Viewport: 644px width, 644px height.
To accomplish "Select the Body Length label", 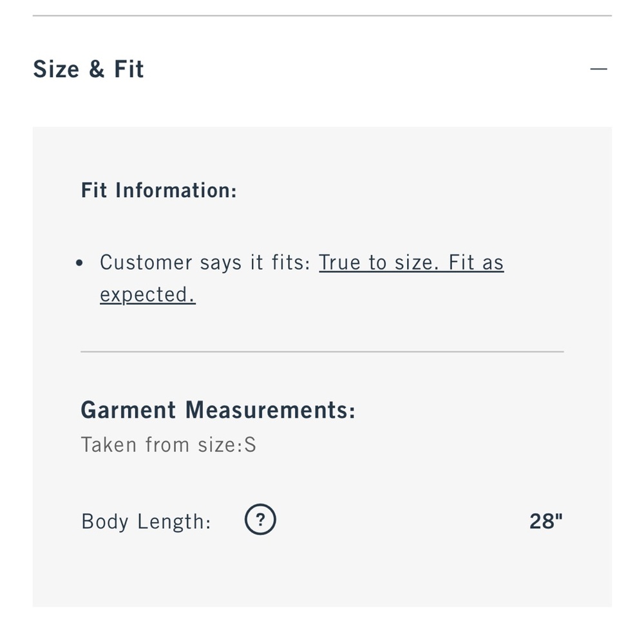I will click(146, 521).
